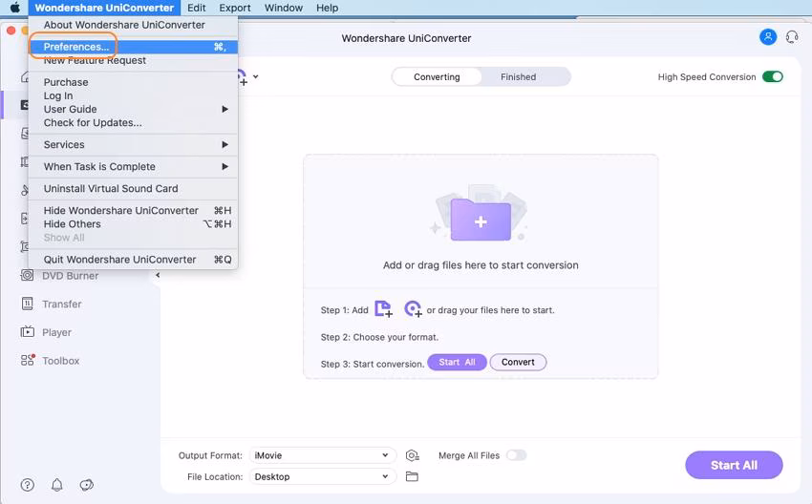This screenshot has width=812, height=504.
Task: Open the feedback chat icon
Action: click(87, 485)
